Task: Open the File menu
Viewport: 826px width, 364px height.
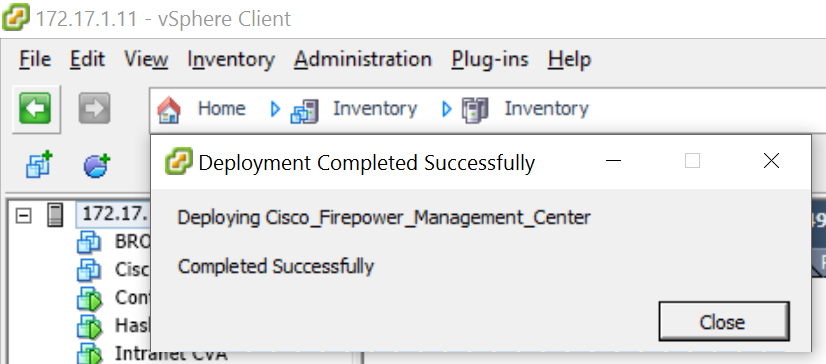Action: point(35,59)
